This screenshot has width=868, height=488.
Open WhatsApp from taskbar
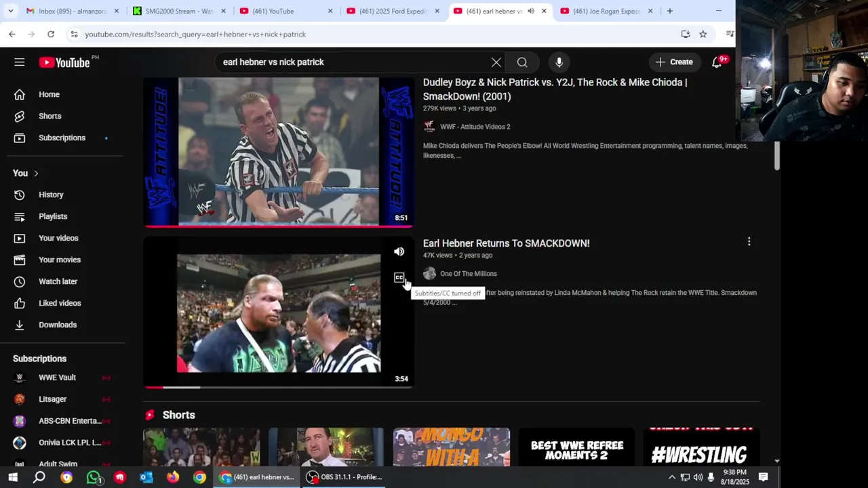point(94,477)
